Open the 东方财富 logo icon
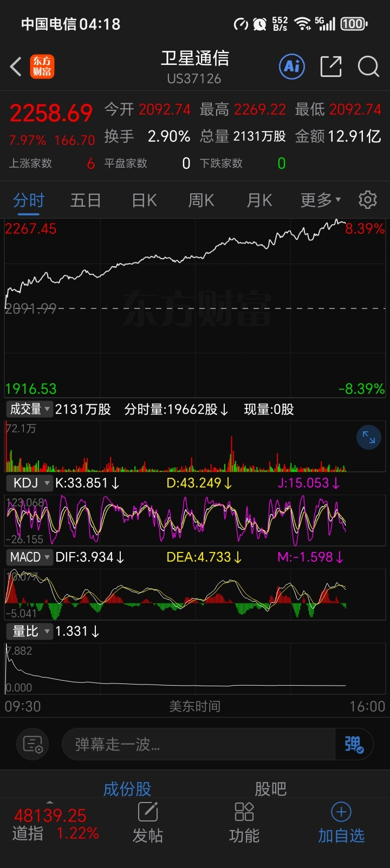Image resolution: width=390 pixels, height=868 pixels. pyautogui.click(x=42, y=67)
